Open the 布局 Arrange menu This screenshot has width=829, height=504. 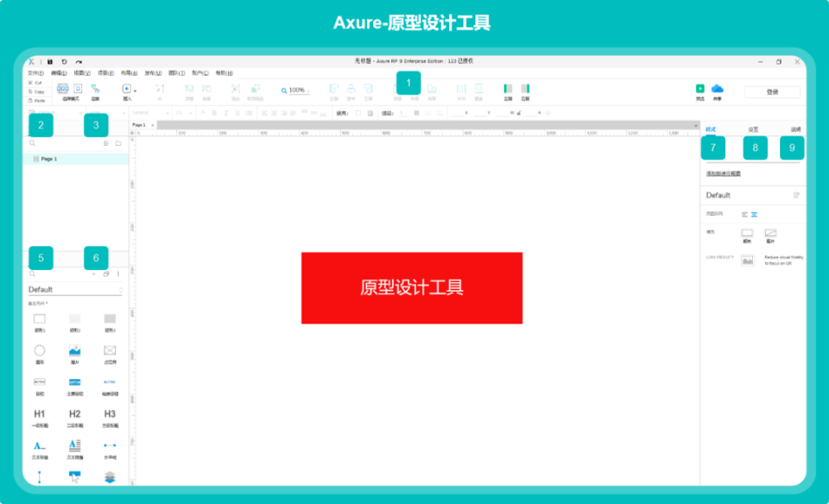(x=129, y=72)
